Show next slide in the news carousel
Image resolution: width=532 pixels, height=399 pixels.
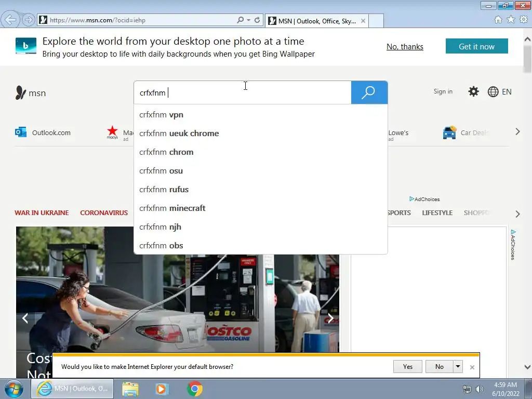pos(330,318)
